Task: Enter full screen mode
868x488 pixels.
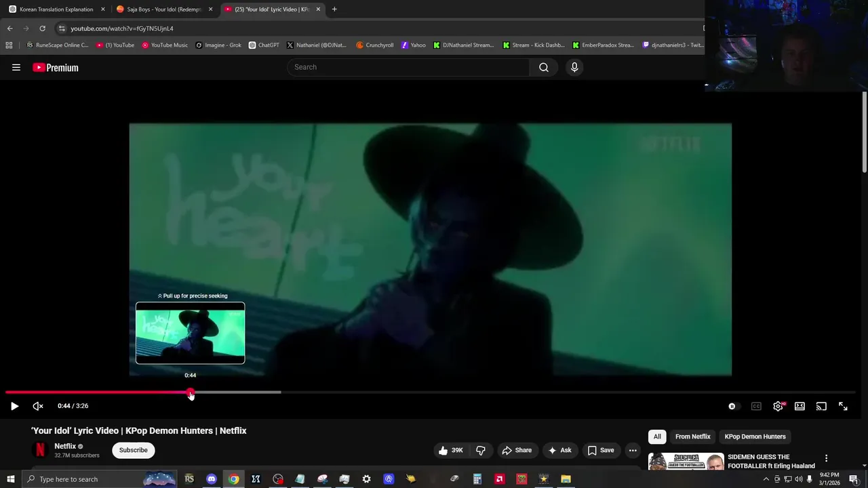Action: pos(843,406)
